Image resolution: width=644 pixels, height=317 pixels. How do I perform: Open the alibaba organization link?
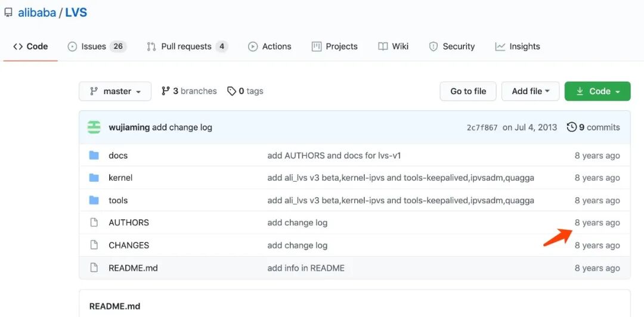36,13
